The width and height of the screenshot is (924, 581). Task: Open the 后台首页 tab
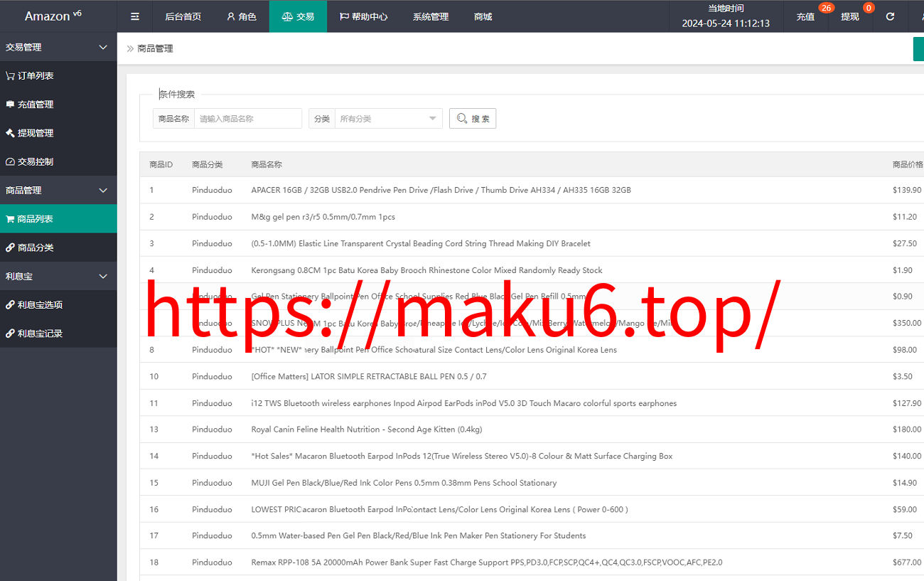pos(183,16)
